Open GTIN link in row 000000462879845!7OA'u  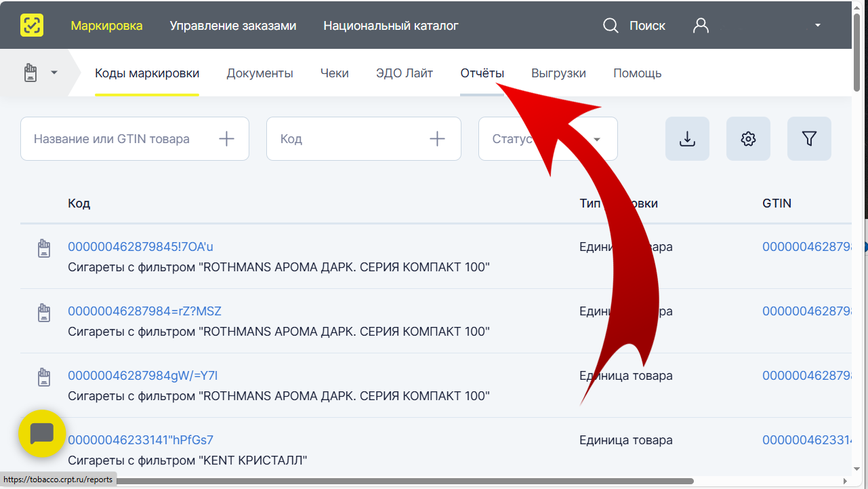point(806,247)
